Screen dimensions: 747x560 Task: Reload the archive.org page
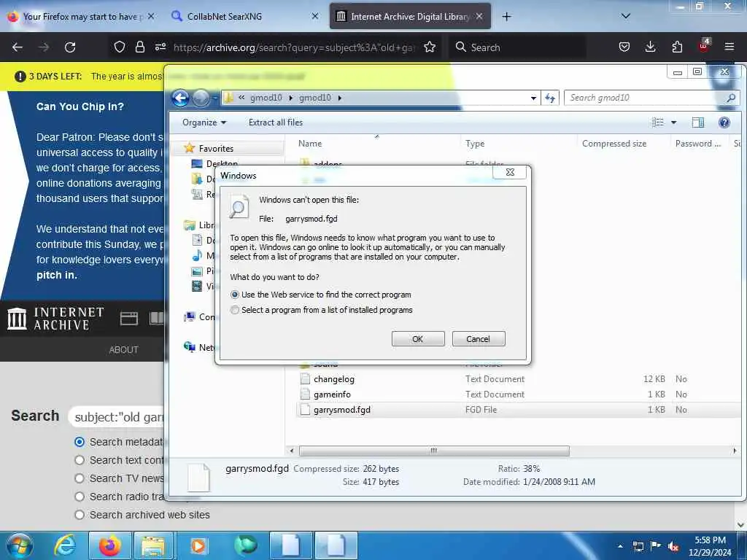coord(70,47)
